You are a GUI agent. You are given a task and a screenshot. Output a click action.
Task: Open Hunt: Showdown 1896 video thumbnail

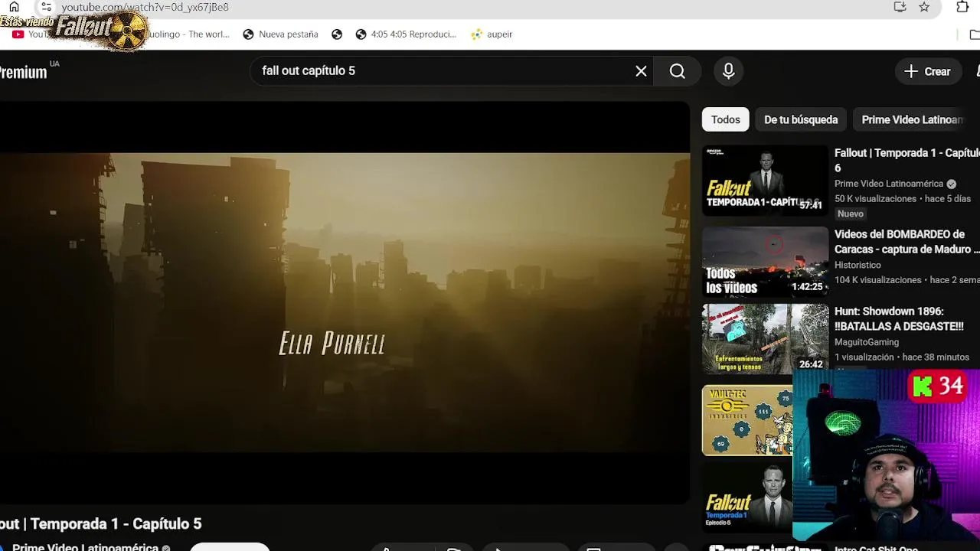click(x=765, y=339)
